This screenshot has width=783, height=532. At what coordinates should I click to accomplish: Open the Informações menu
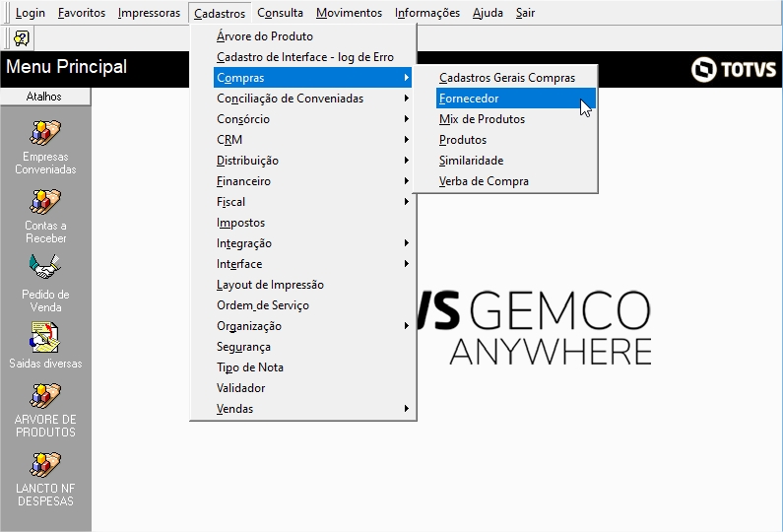[427, 13]
